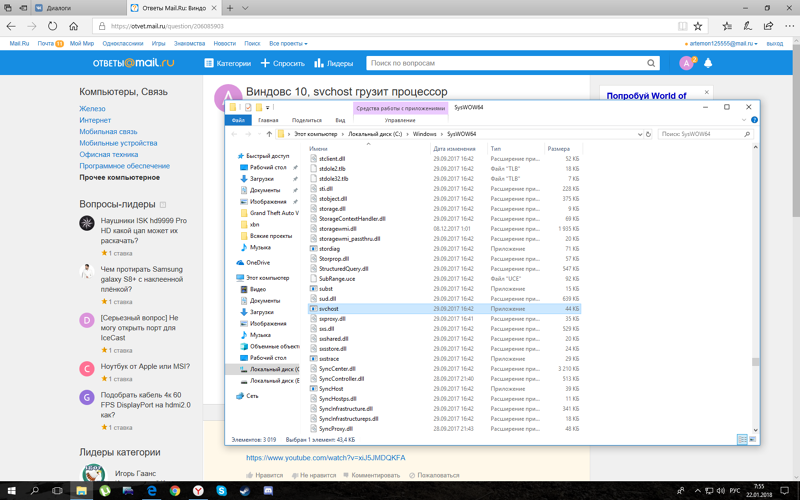Open Steam from the taskbar
800x500 pixels.
[245, 491]
